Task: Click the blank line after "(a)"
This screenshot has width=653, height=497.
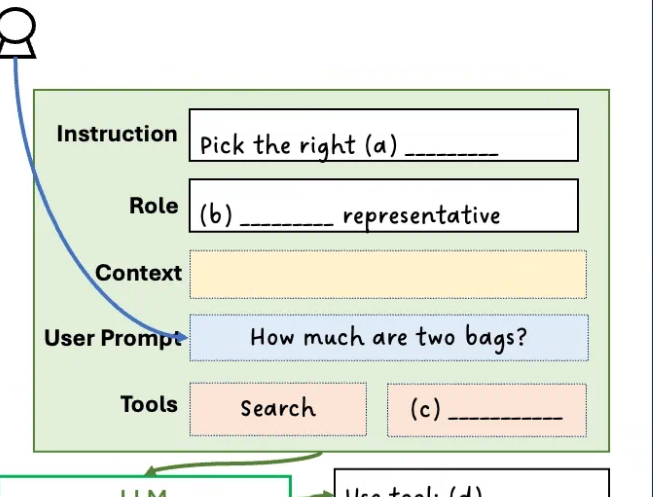Action: tap(451, 152)
